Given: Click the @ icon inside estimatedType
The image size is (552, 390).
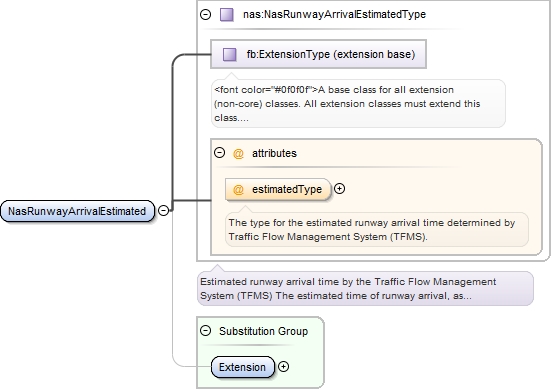Looking at the screenshot, I should 238,189.
